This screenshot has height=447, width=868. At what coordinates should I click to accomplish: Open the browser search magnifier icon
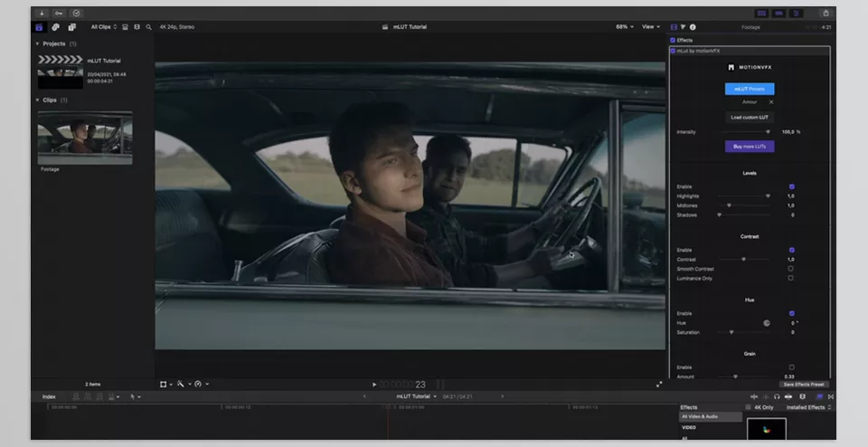148,26
